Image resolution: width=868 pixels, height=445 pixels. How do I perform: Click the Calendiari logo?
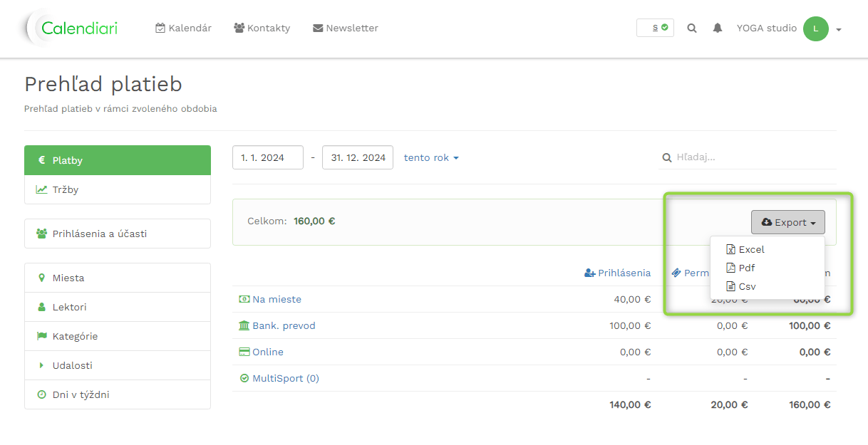(71, 28)
